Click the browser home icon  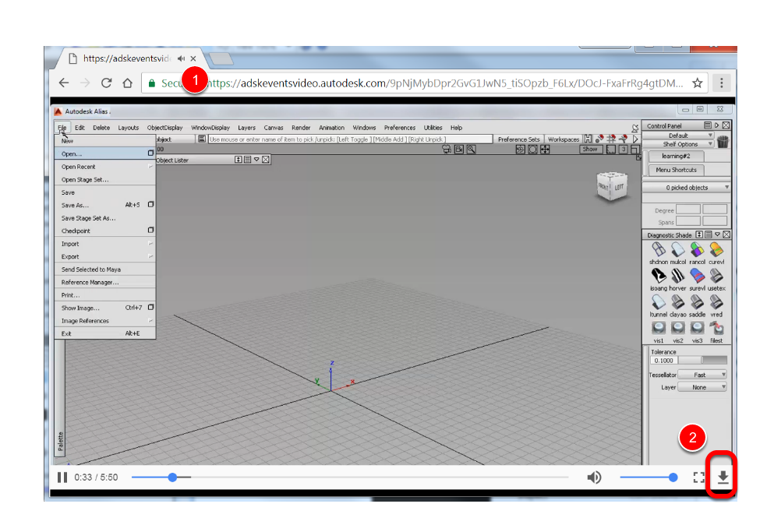128,83
